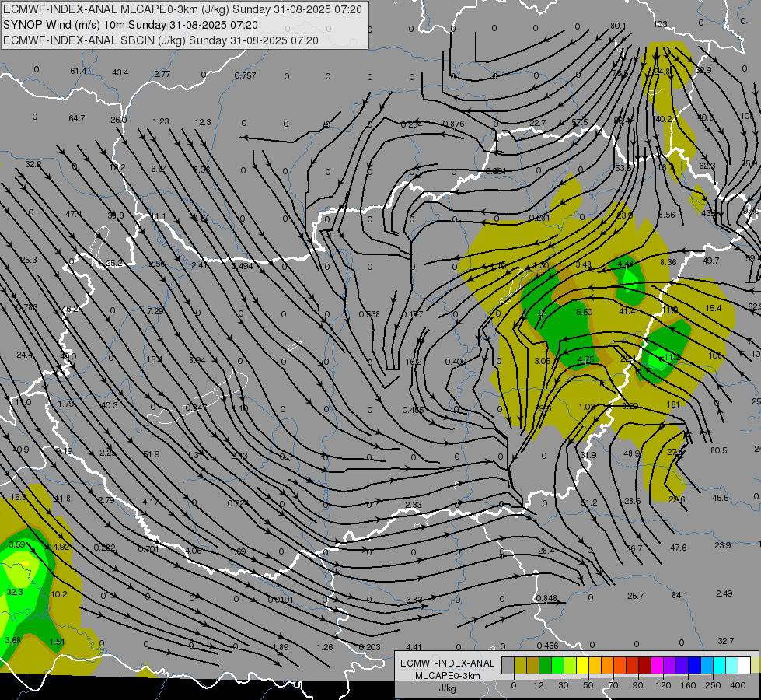Click the map value 28.4
The image size is (761, 700).
click(x=546, y=551)
